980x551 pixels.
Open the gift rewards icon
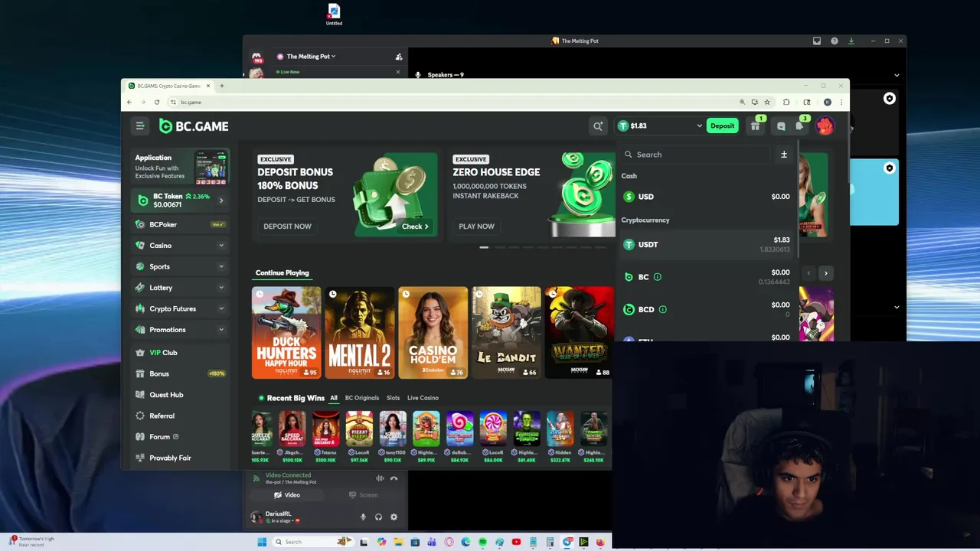(755, 126)
